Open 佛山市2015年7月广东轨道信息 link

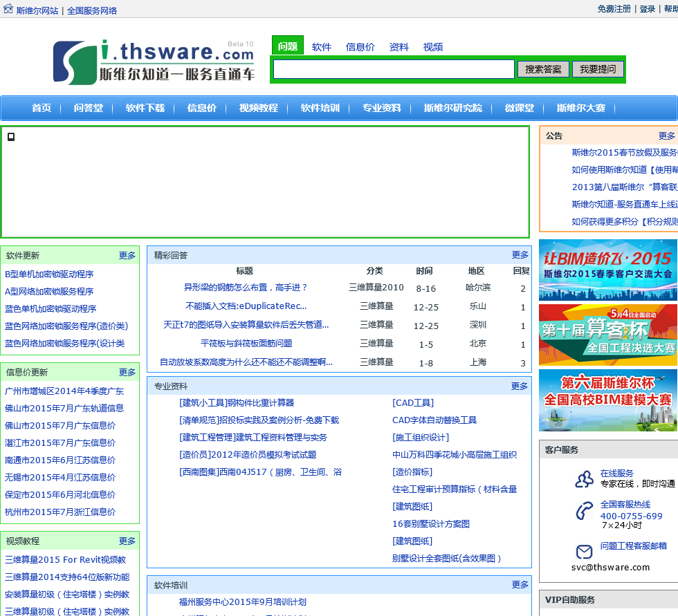pos(64,408)
